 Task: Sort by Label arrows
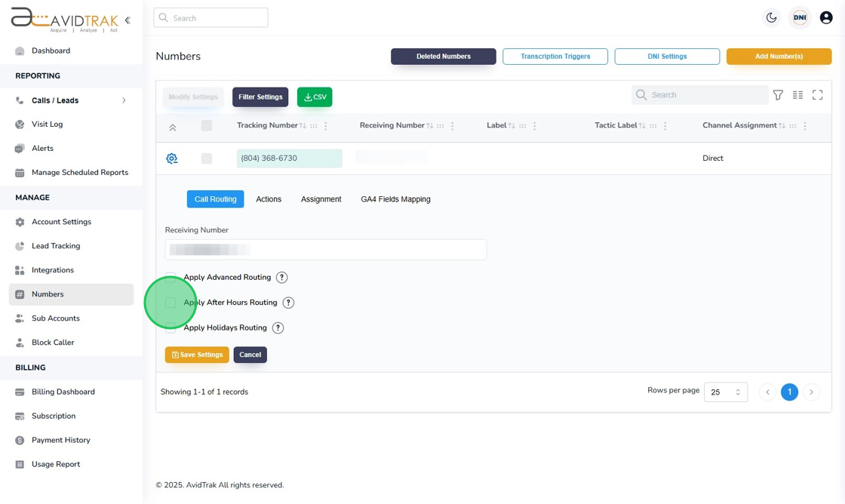(x=512, y=125)
